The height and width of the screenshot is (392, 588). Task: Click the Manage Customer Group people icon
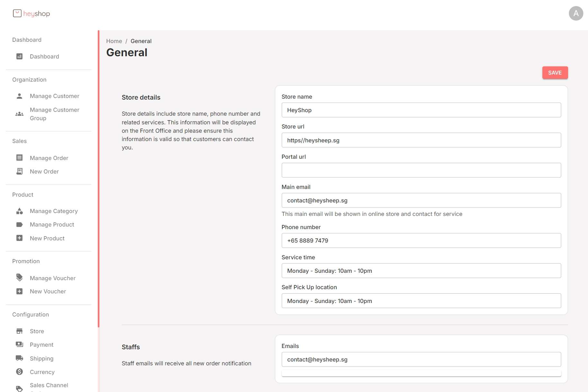(19, 114)
